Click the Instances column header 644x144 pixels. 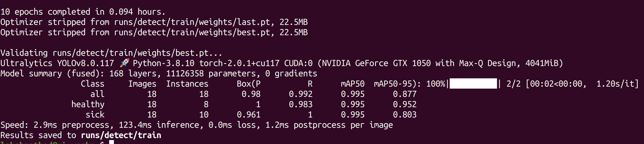coord(187,83)
